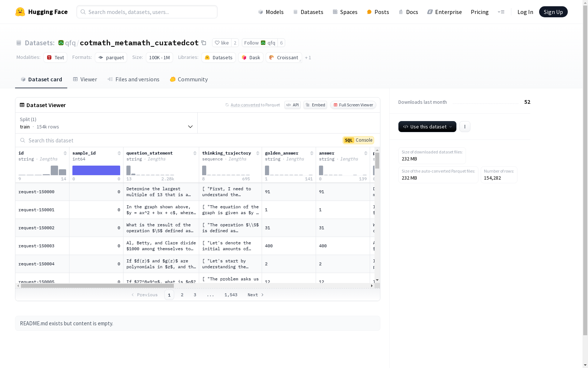588x368 pixels.
Task: Open the Pricing page
Action: tap(480, 12)
